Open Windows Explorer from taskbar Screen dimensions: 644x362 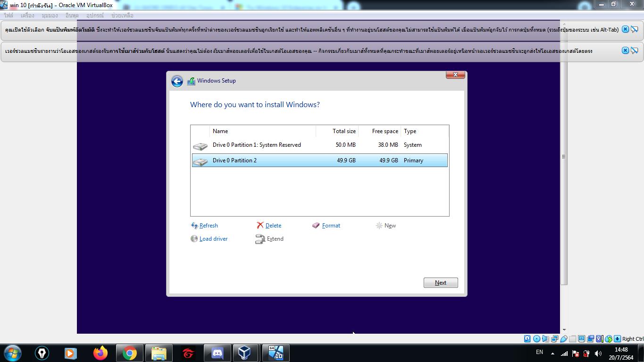(x=159, y=353)
